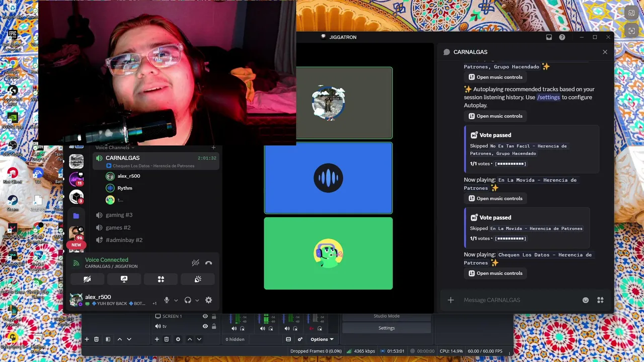
Task: Open Discord User Settings gear
Action: [208, 300]
